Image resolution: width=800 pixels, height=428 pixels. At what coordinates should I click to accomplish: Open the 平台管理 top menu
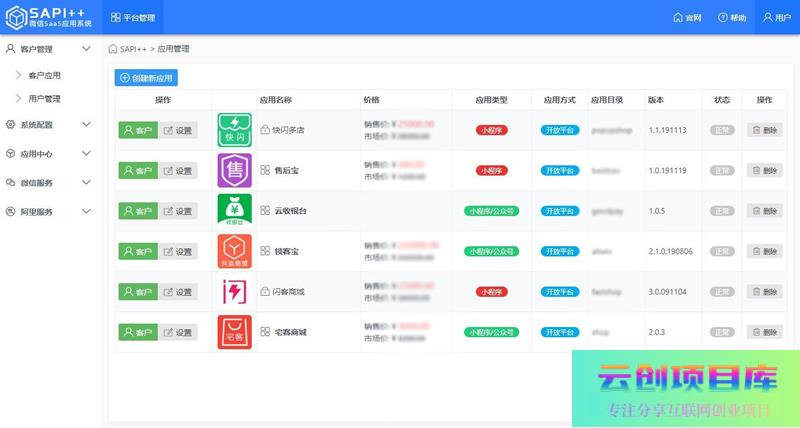tap(133, 17)
